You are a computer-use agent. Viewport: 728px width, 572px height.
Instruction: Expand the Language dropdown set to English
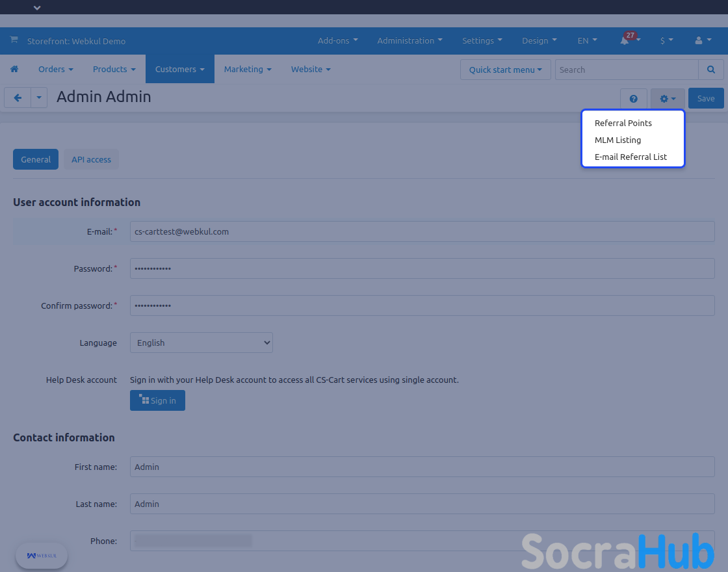(x=201, y=343)
